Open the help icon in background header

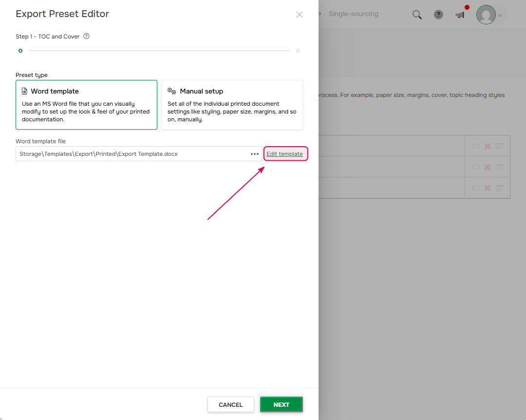438,15
